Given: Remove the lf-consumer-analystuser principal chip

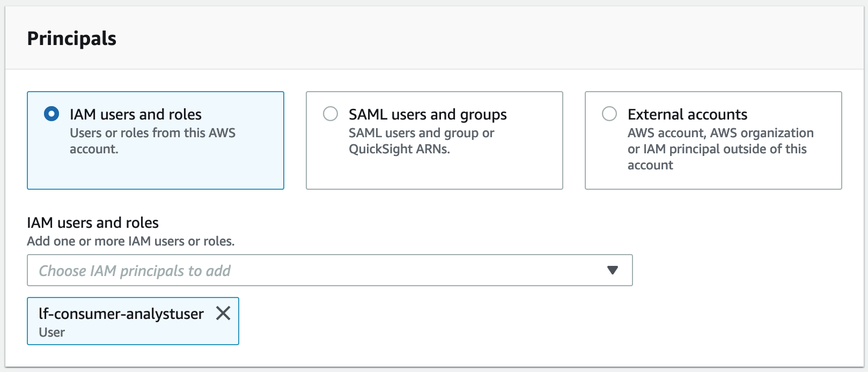Looking at the screenshot, I should (223, 313).
